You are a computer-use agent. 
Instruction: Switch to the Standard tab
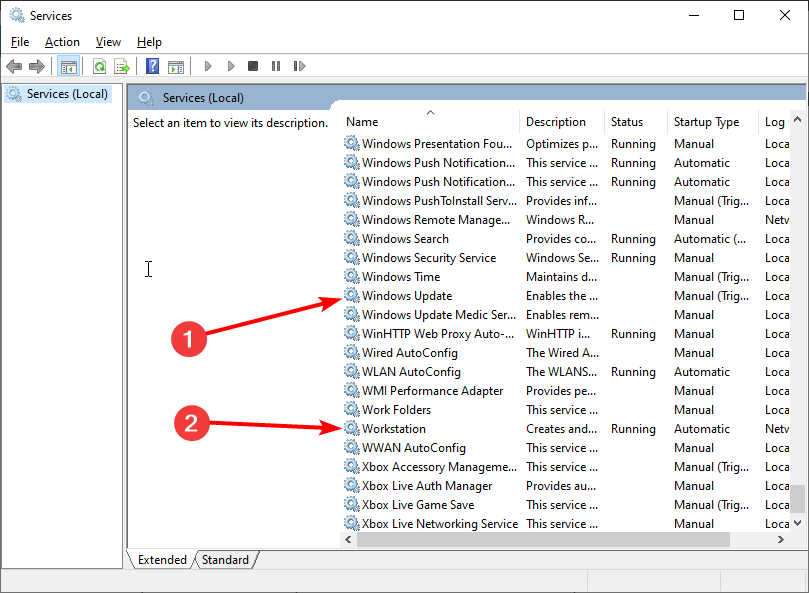[x=225, y=560]
